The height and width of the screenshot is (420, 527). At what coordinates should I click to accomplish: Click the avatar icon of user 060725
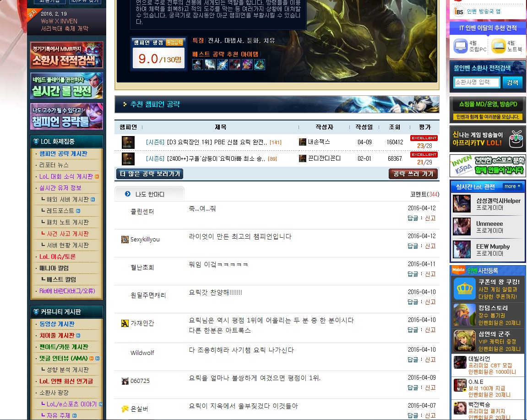[125, 381]
